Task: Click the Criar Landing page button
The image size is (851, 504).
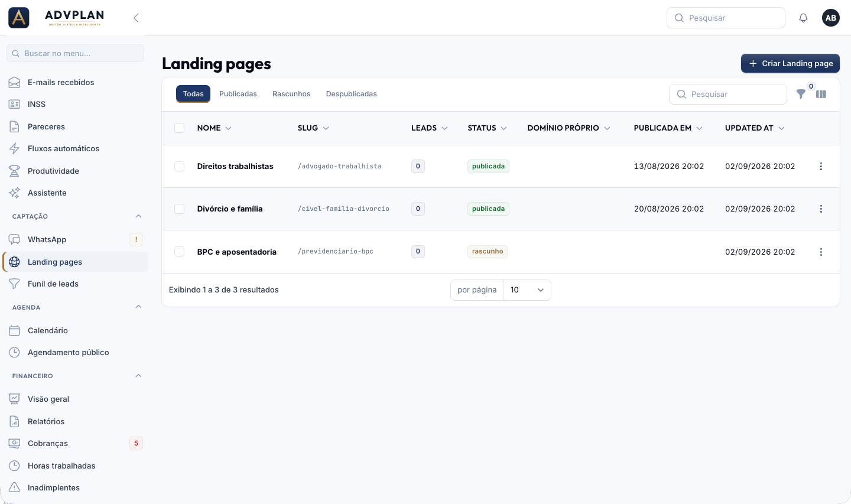Action: pyautogui.click(x=790, y=63)
